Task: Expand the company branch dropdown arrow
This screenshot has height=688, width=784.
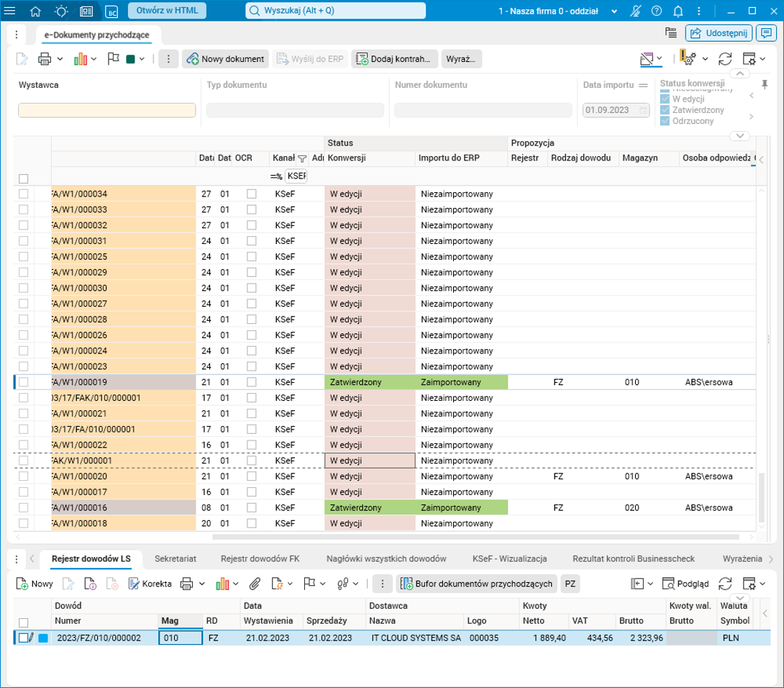Action: pos(614,12)
